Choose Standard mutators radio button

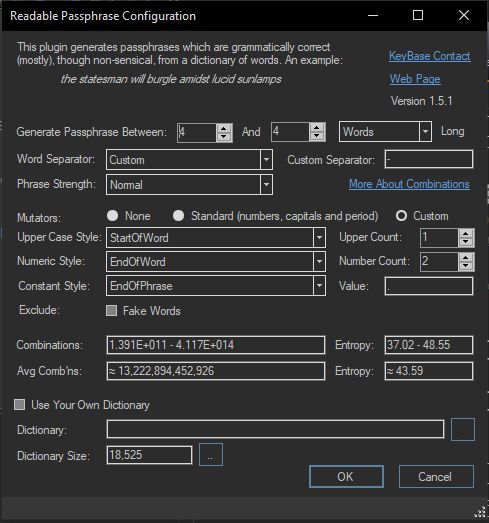click(x=178, y=216)
